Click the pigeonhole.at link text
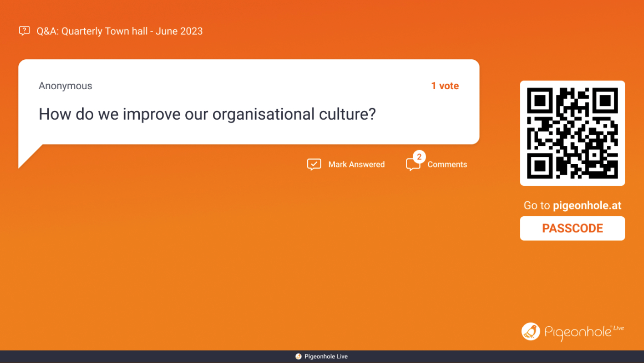 pyautogui.click(x=587, y=206)
